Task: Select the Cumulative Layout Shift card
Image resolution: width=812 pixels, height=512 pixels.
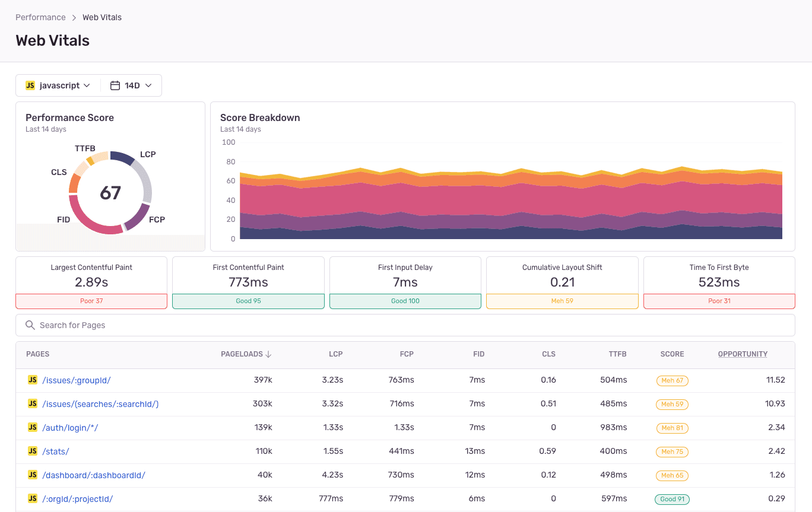Action: pos(562,282)
